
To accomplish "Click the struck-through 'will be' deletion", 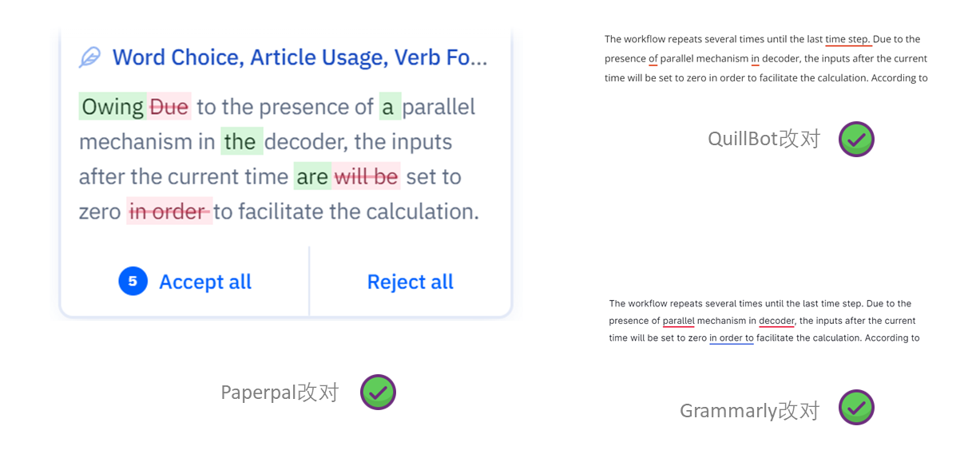I will (x=366, y=176).
